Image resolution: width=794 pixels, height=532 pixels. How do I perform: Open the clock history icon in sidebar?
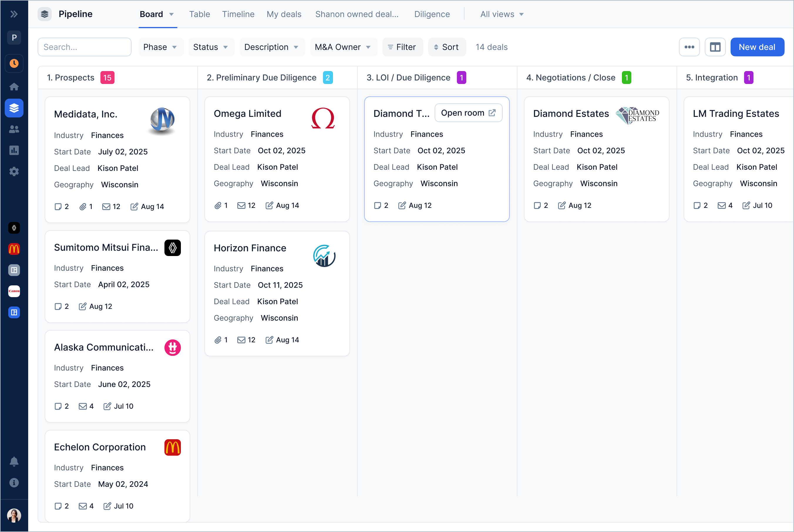coord(14,63)
